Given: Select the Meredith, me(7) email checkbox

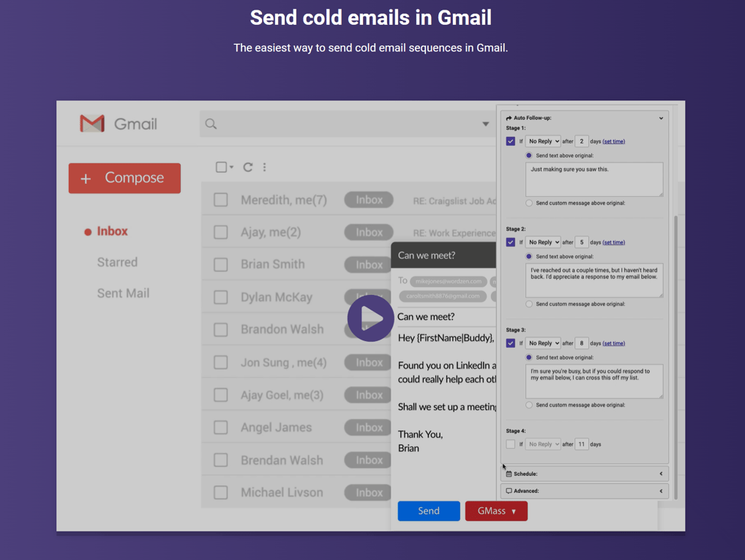Looking at the screenshot, I should (220, 200).
